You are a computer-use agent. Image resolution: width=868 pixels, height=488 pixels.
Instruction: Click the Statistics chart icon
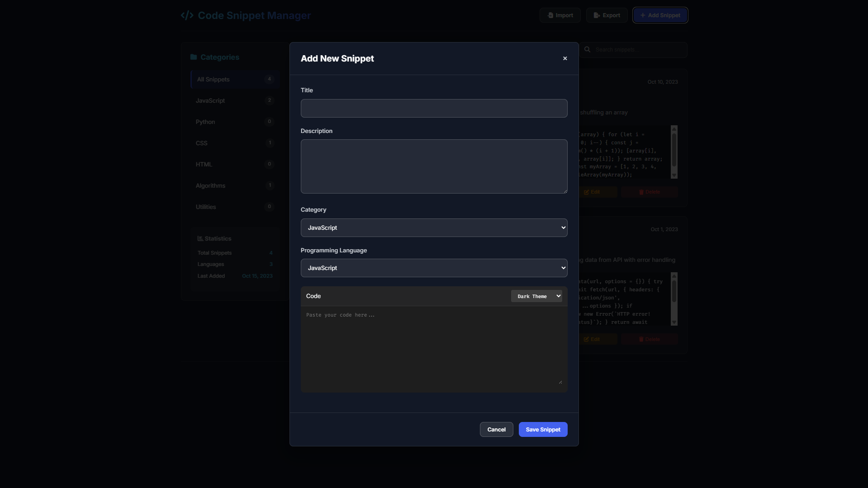[x=200, y=238]
